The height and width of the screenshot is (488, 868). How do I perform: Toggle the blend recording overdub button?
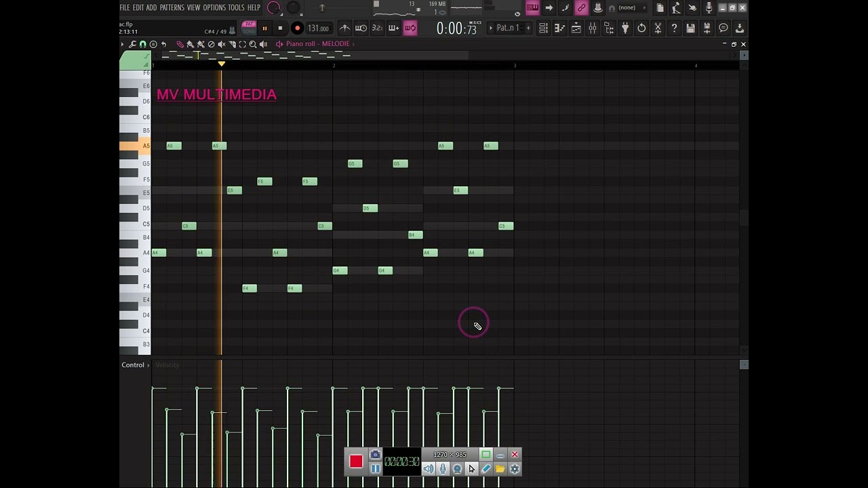[393, 28]
